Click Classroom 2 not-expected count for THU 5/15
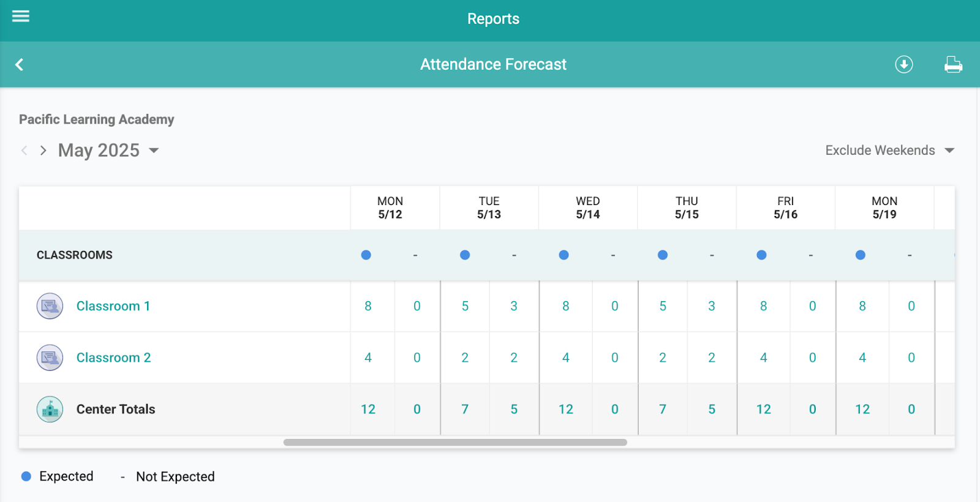Screen dimensions: 980x502 (712, 358)
